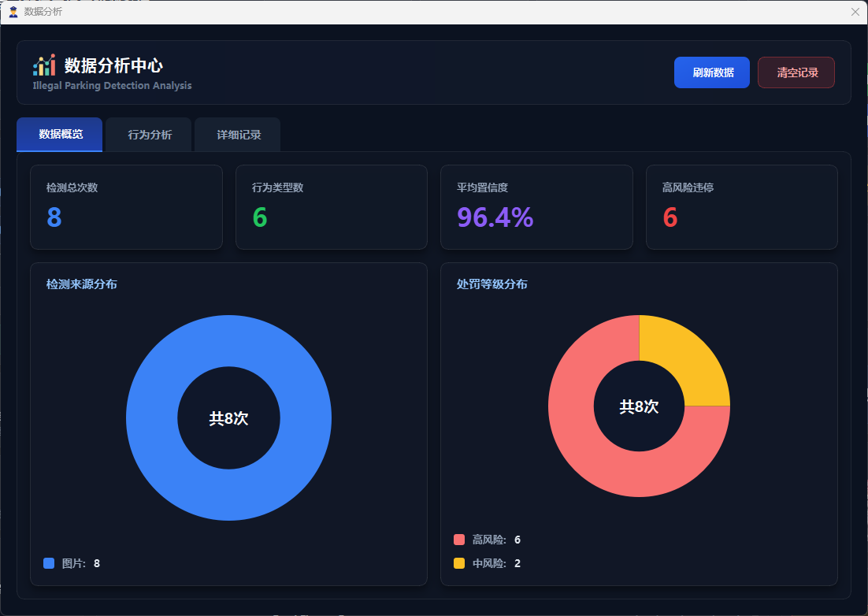Open the 详细记录 tab
Screen dimensions: 868x616
239,135
